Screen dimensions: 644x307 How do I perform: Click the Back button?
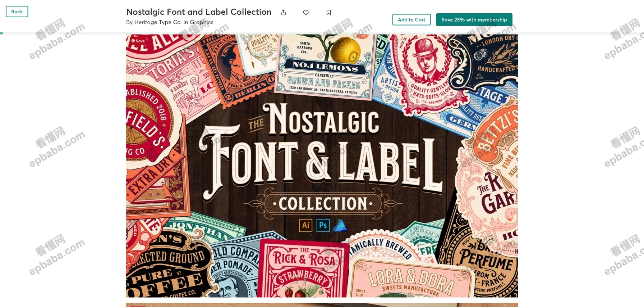[x=17, y=12]
